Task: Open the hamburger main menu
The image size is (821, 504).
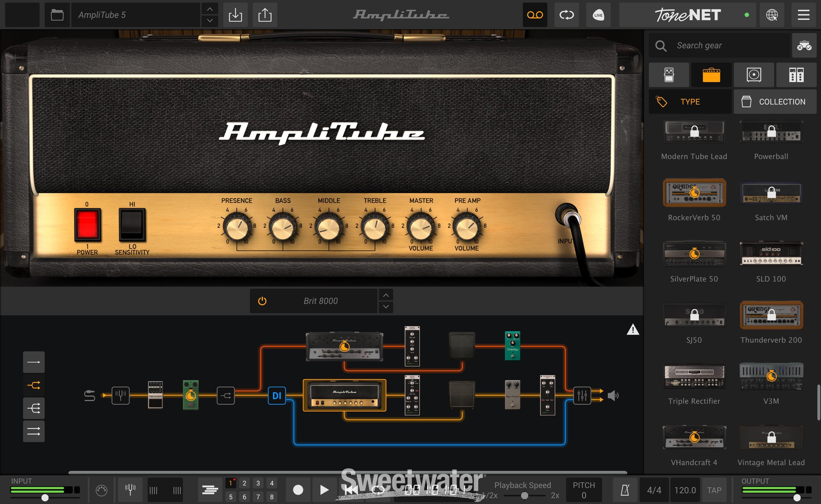Action: [803, 15]
